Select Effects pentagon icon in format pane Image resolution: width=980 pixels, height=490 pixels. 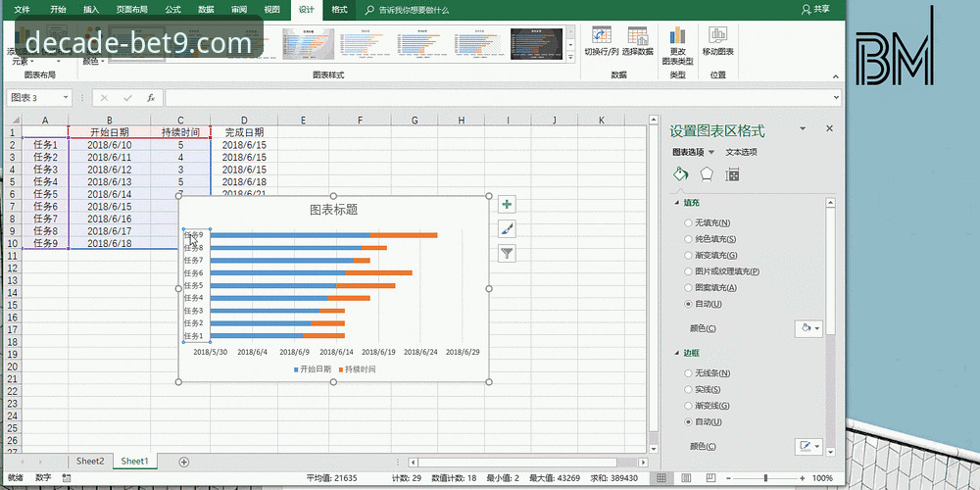coord(707,174)
